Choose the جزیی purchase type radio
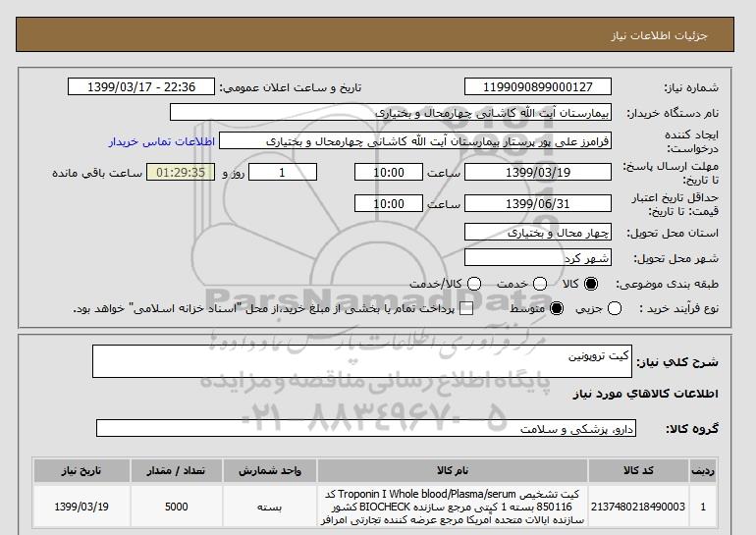756x535 pixels. point(615,308)
